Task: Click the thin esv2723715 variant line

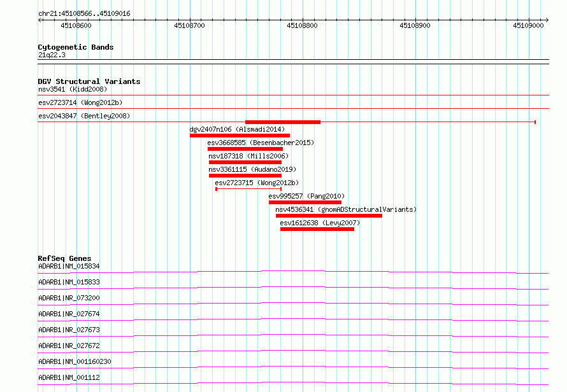Action: pyautogui.click(x=248, y=189)
